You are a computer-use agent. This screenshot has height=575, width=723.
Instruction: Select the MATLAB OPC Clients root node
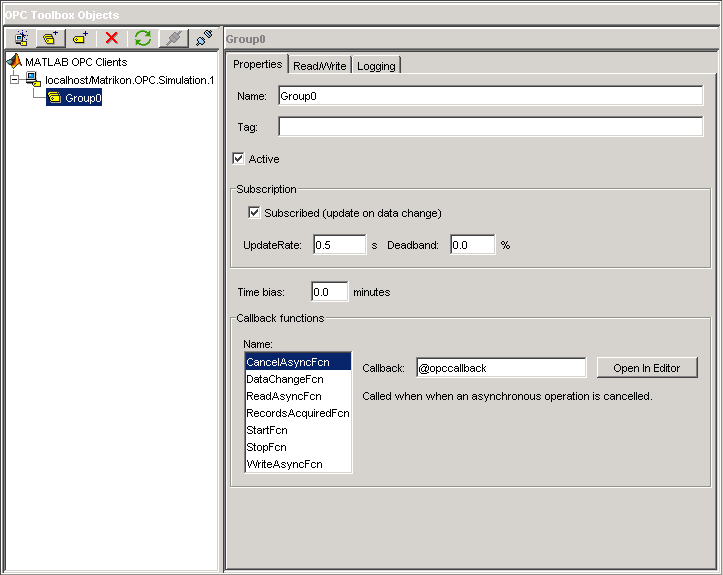[x=76, y=62]
